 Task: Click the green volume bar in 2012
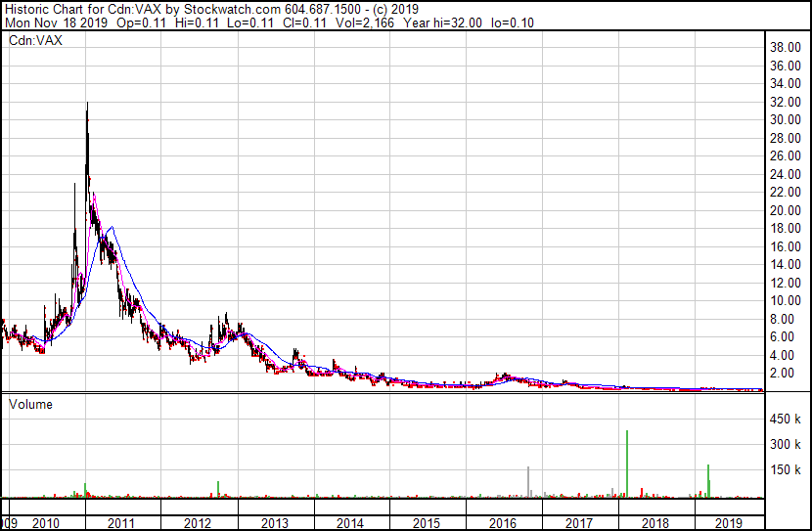(218, 487)
